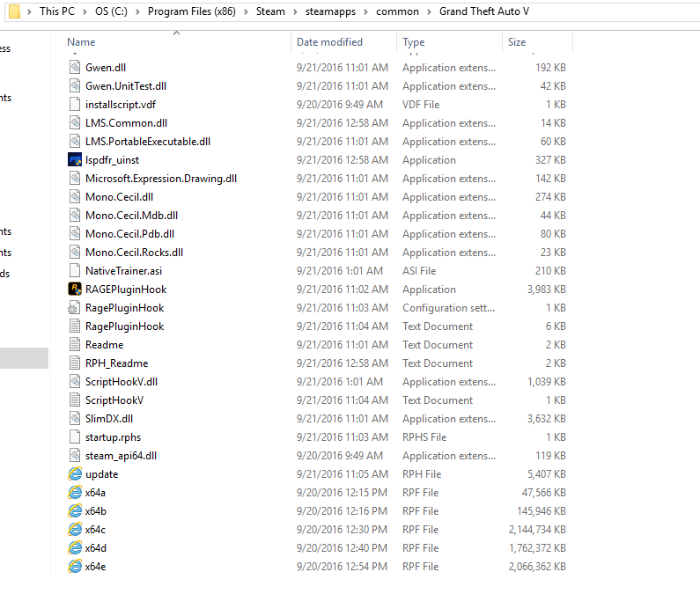
Task: Click the Mono.Cecil.dll file icon
Action: (75, 197)
